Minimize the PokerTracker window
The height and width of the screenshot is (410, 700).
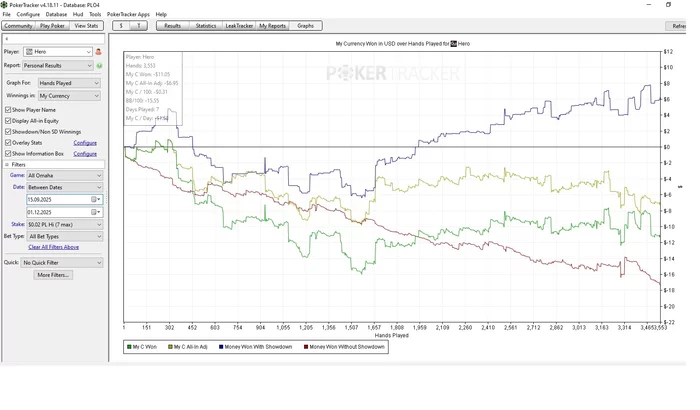click(x=649, y=4)
